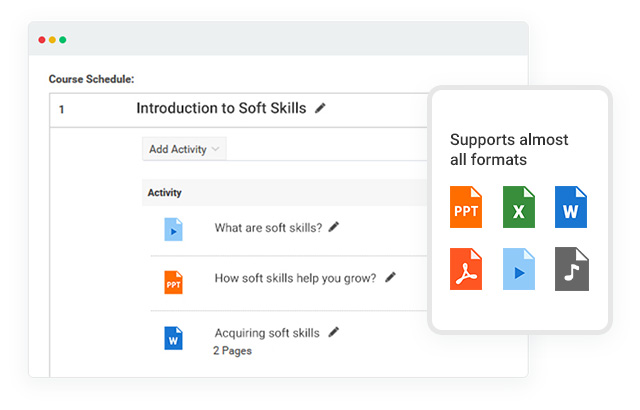Viewport: 640px width, 410px height.
Task: Click pencil icon beside What are soft skills?
Action: (x=334, y=227)
